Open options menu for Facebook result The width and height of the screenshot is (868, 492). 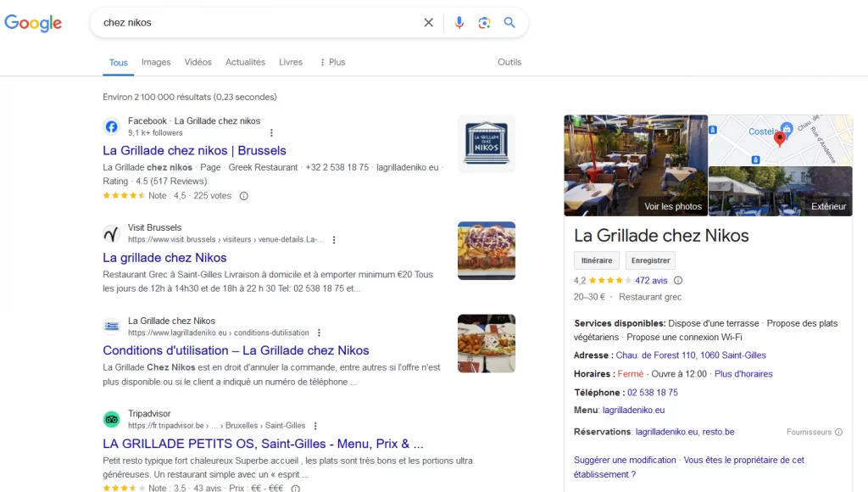coord(271,133)
